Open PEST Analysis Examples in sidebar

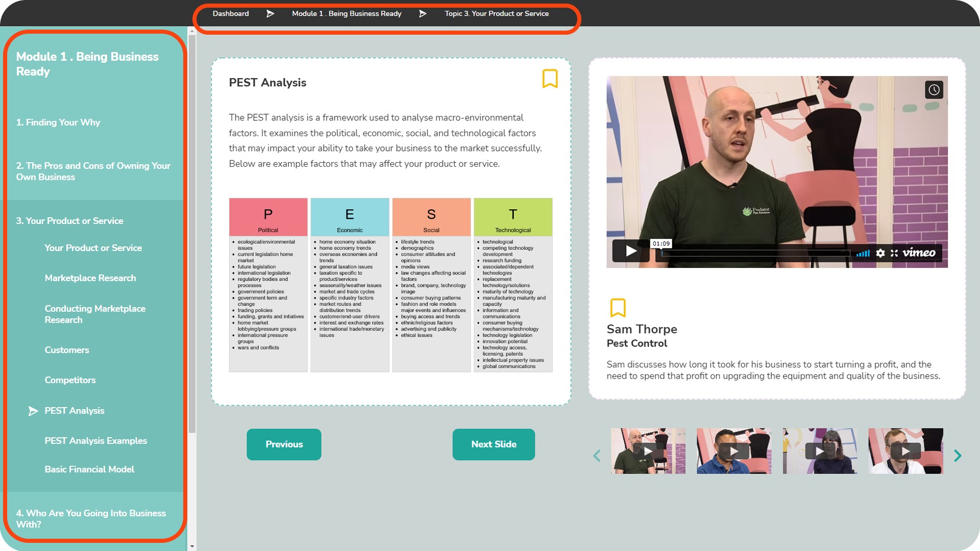(x=96, y=441)
